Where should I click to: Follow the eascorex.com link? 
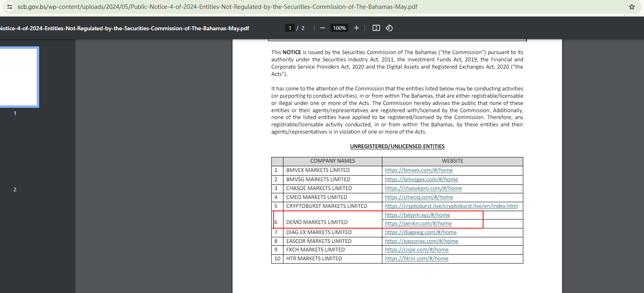click(x=421, y=241)
